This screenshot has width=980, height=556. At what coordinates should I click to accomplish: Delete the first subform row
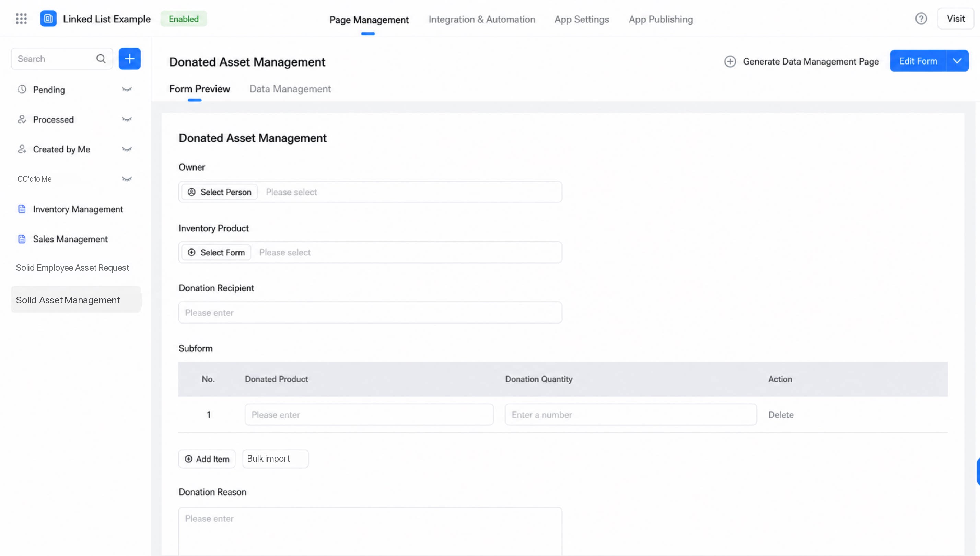[781, 415]
